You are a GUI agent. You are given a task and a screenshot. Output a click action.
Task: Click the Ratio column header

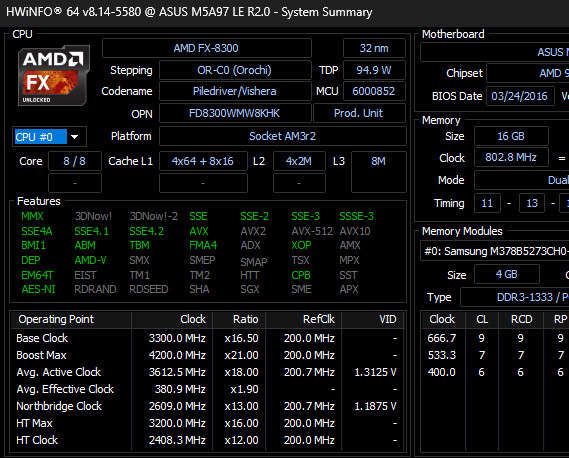pyautogui.click(x=239, y=319)
